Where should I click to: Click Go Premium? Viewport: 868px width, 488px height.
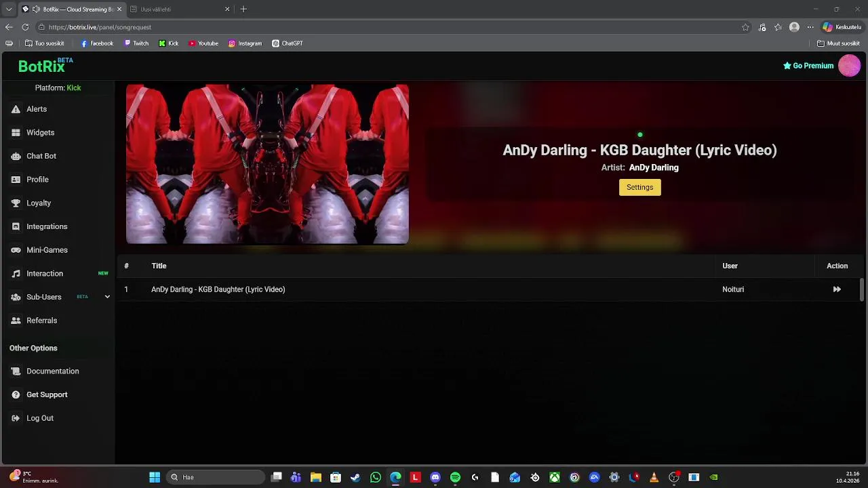click(x=808, y=66)
